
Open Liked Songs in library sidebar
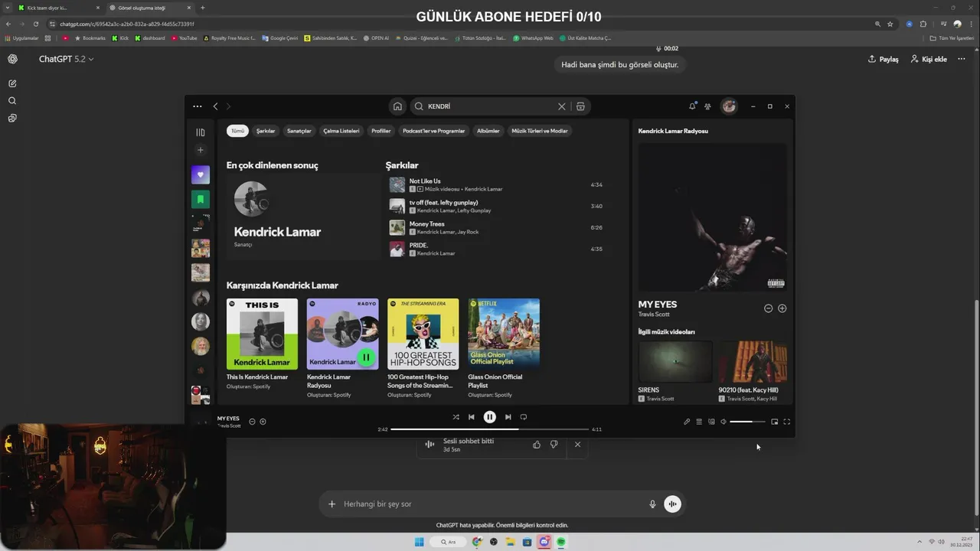point(200,174)
